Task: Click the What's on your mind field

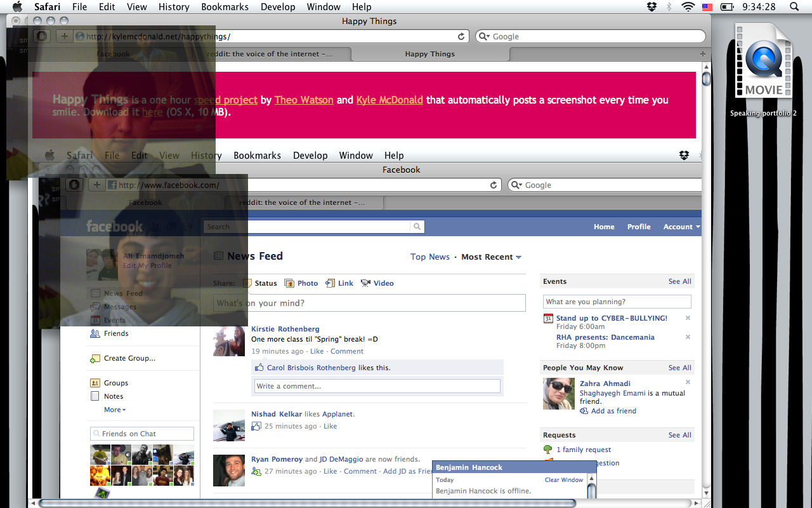Action: tap(369, 303)
